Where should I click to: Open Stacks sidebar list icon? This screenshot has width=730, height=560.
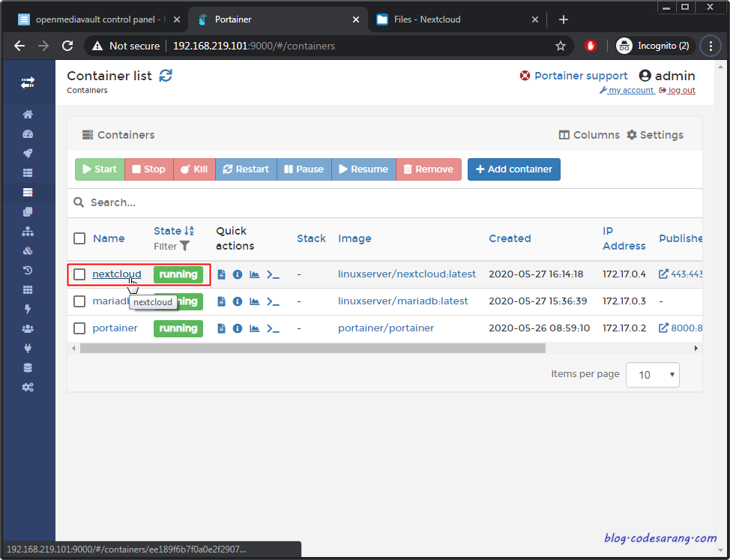pyautogui.click(x=28, y=172)
